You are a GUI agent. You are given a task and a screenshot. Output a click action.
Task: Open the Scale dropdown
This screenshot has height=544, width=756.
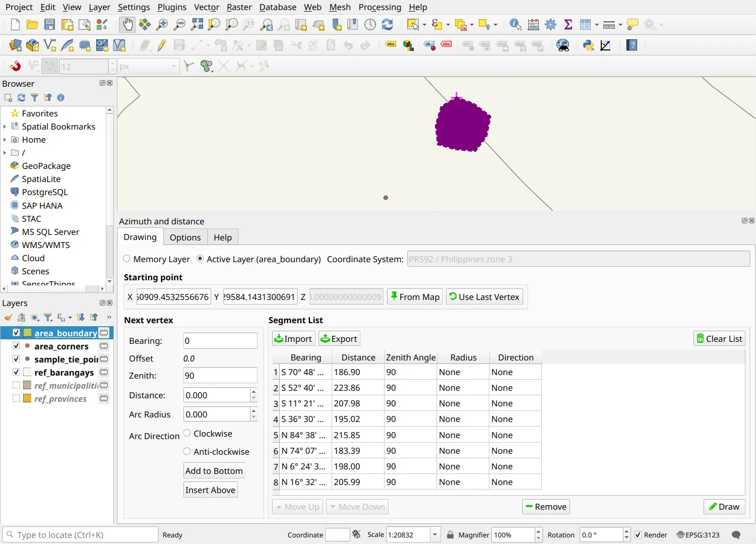tap(435, 534)
